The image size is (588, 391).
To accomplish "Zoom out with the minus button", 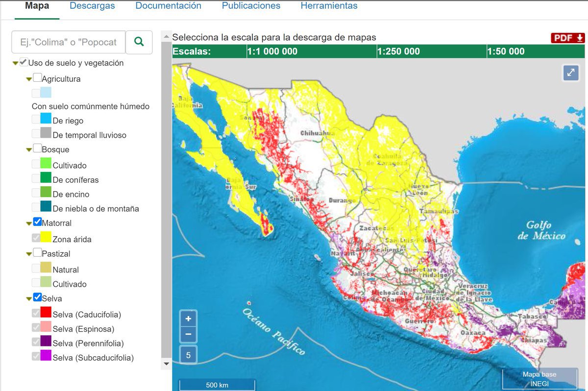I will (188, 335).
